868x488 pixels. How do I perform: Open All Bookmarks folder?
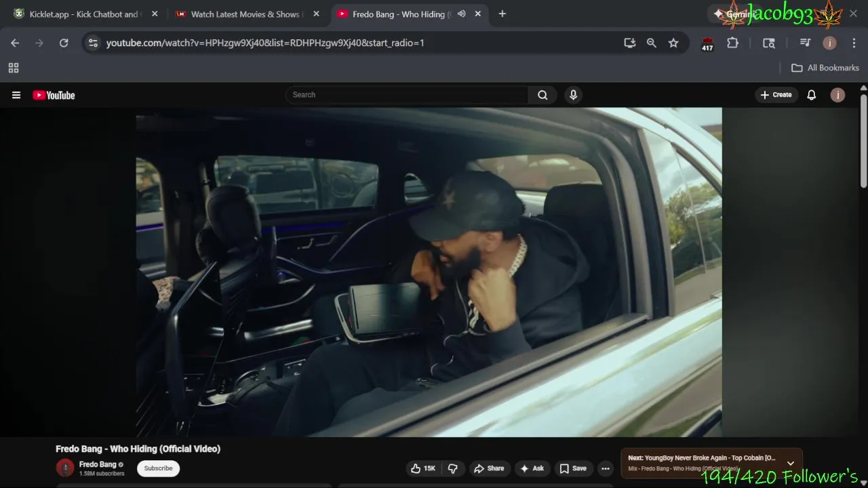pos(825,68)
